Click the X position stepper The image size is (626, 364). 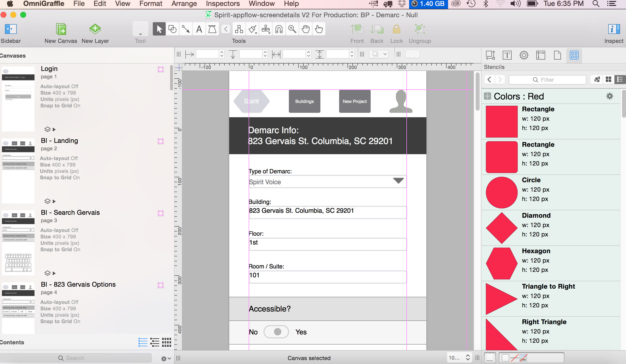point(222,54)
